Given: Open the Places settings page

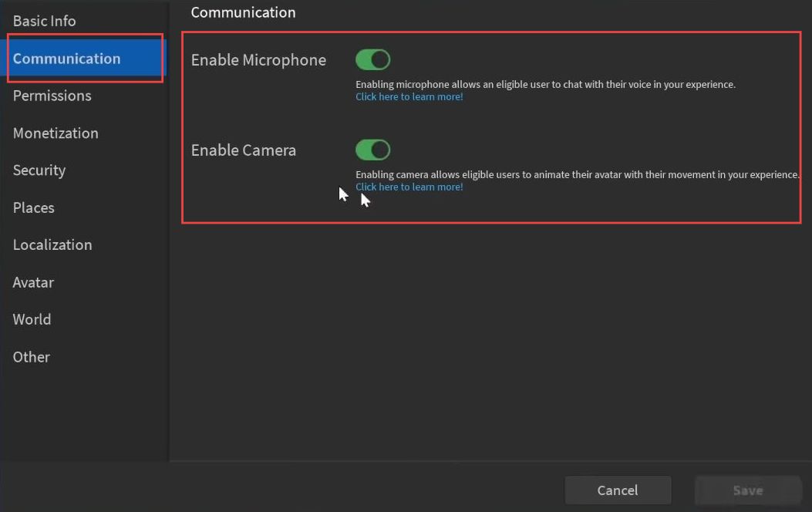Looking at the screenshot, I should (34, 207).
